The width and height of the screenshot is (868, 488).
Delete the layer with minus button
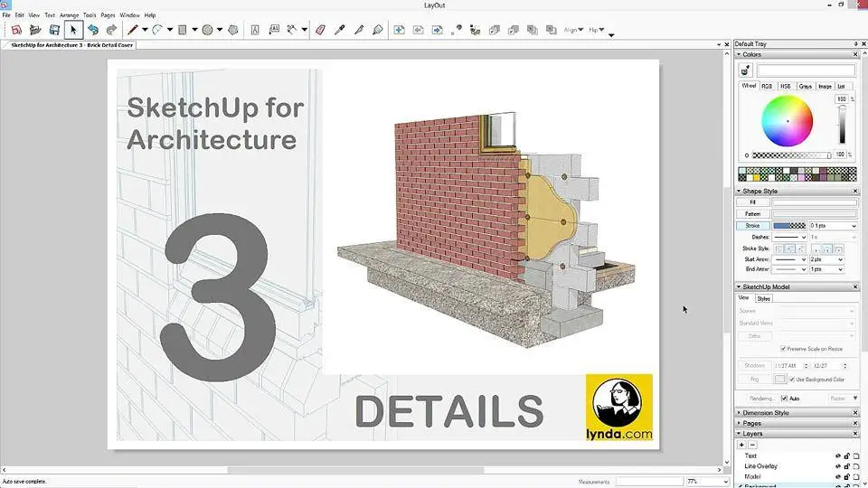pyautogui.click(x=752, y=445)
